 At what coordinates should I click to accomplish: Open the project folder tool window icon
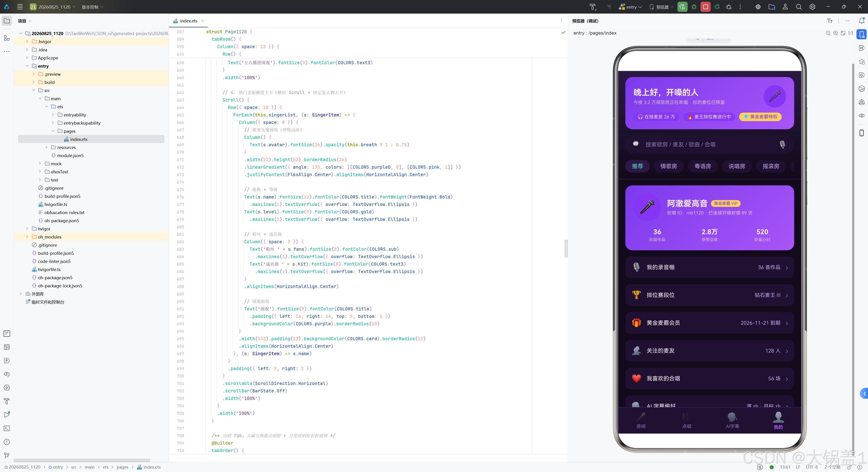click(x=7, y=21)
